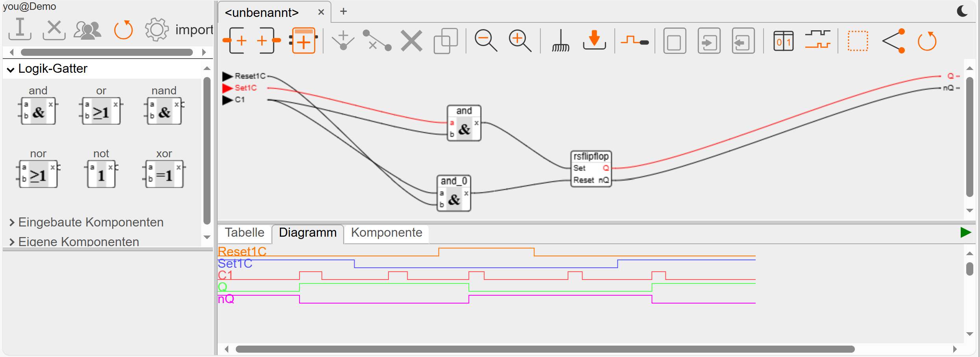This screenshot has width=980, height=357.
Task: Open a new tab with plus button
Action: pyautogui.click(x=344, y=11)
